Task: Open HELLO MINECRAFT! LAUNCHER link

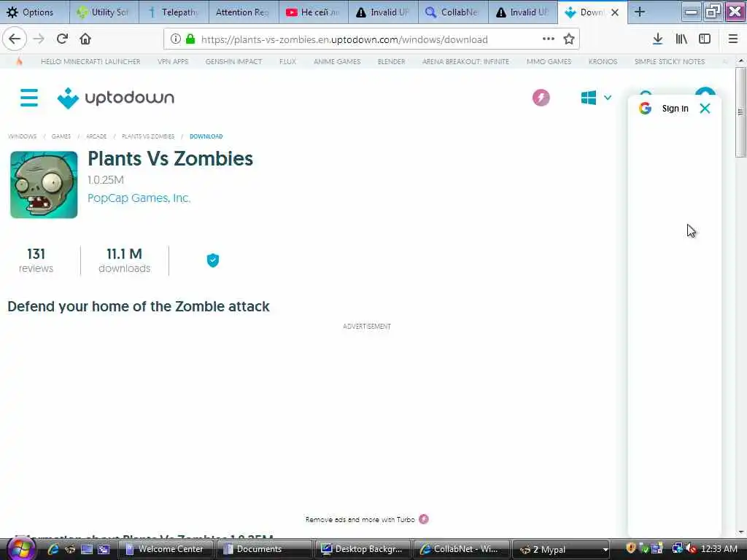Action: [90, 61]
